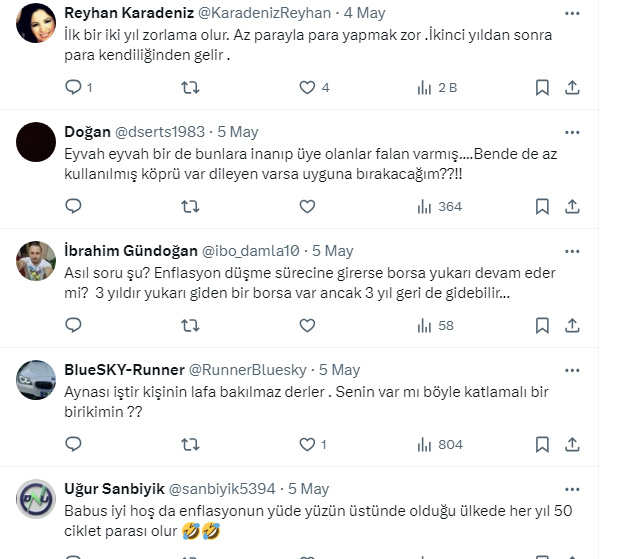
Task: Bookmark BlueSKY-Runner's tweet
Action: click(542, 445)
